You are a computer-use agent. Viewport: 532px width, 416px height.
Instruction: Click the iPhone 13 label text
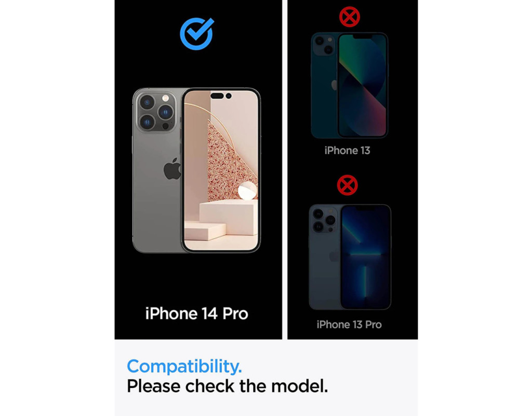click(x=347, y=150)
